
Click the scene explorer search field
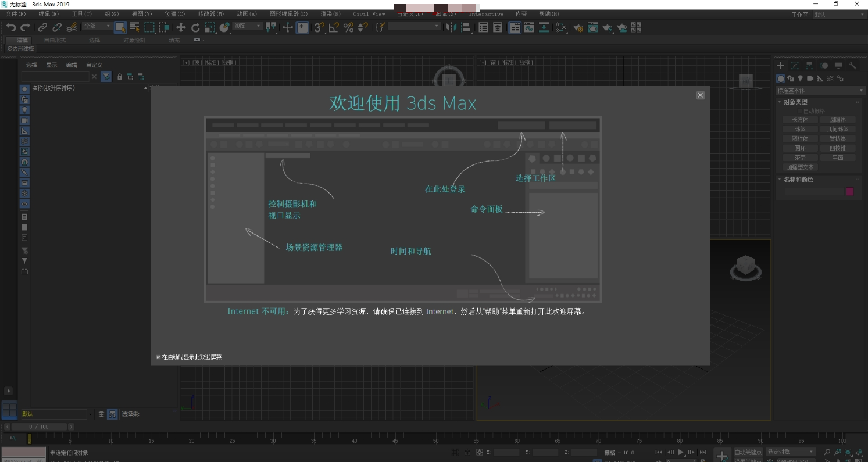[56, 77]
